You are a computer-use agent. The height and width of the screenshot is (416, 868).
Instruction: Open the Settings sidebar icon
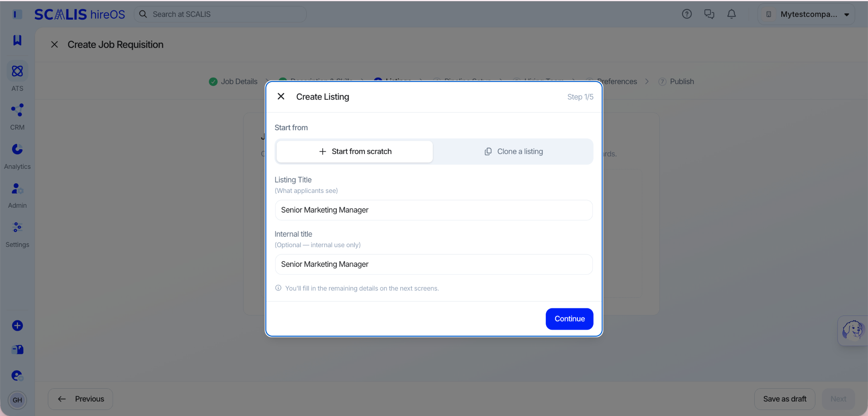coord(17,227)
